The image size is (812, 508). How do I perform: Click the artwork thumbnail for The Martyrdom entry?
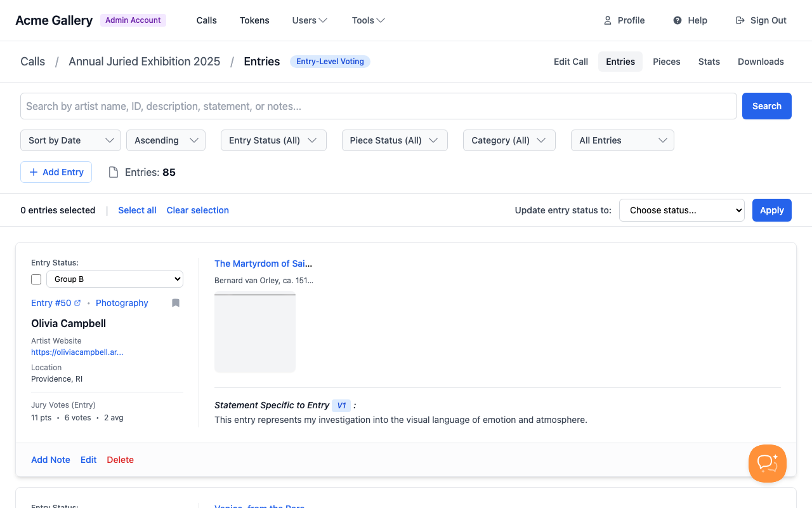tap(254, 331)
